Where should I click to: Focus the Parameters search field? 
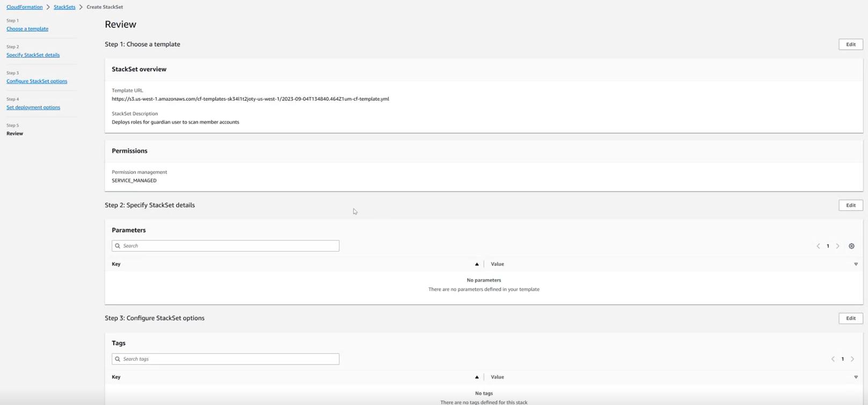pyautogui.click(x=225, y=246)
